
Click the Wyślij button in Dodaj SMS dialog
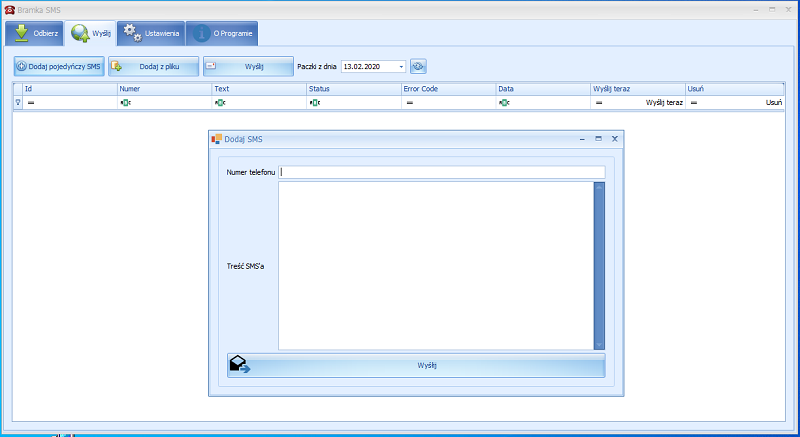(416, 366)
